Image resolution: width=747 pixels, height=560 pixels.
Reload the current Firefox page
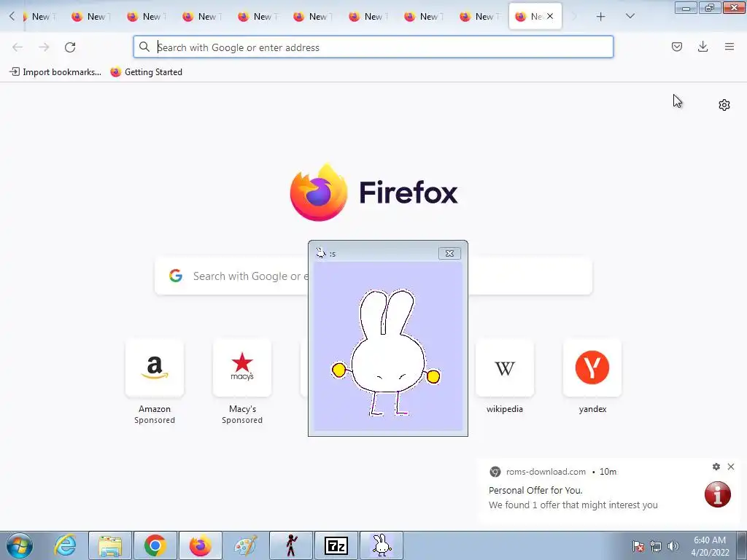pos(70,47)
